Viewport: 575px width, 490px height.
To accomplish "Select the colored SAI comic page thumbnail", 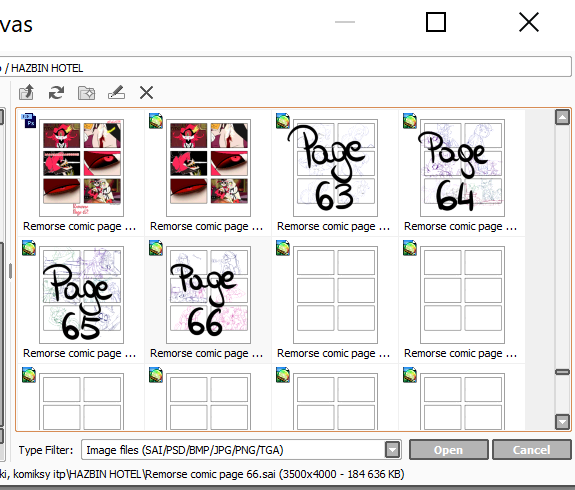I will pyautogui.click(x=208, y=168).
